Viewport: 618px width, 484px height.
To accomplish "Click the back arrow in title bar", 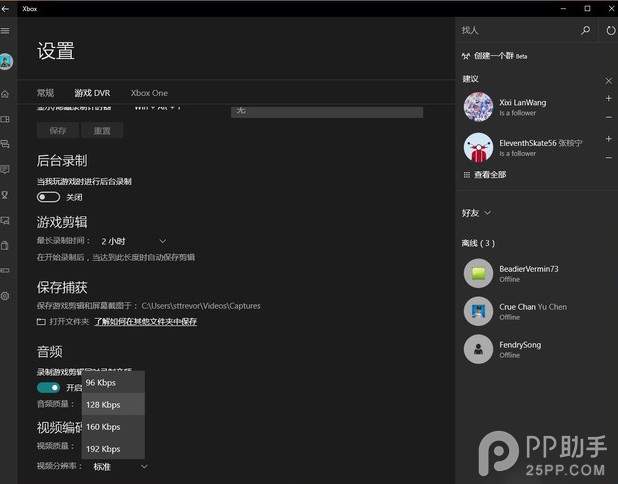I will (x=6, y=8).
